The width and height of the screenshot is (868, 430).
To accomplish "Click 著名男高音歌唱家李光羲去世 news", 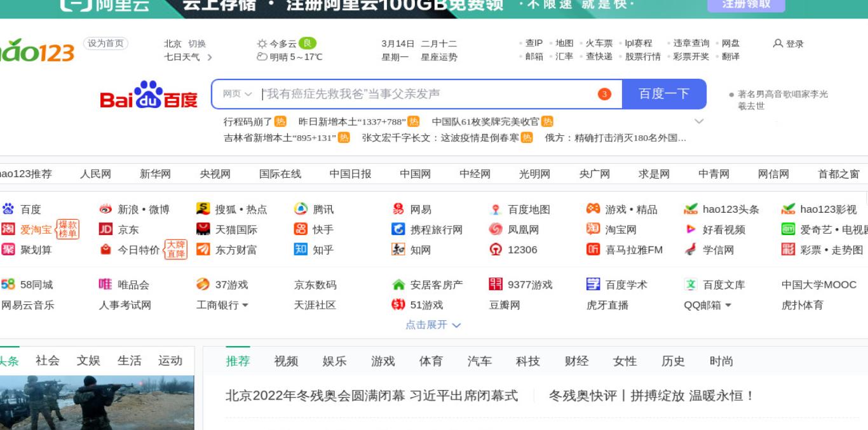I will (x=782, y=100).
